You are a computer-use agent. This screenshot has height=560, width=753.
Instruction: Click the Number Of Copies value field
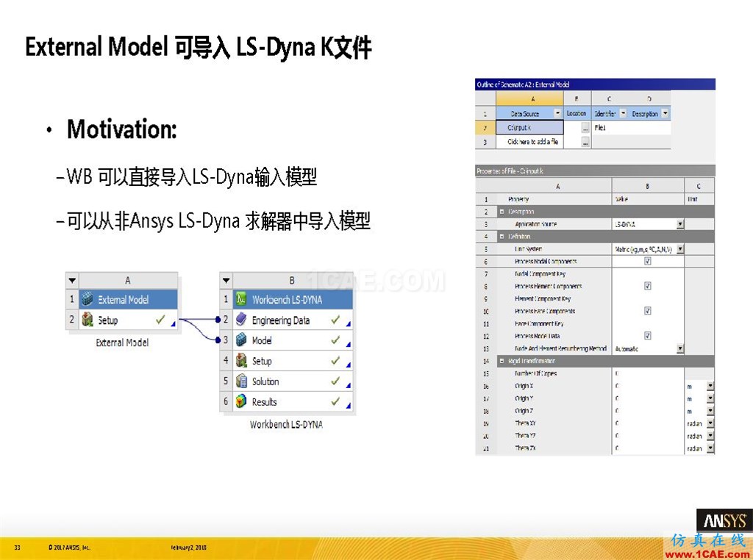[648, 373]
